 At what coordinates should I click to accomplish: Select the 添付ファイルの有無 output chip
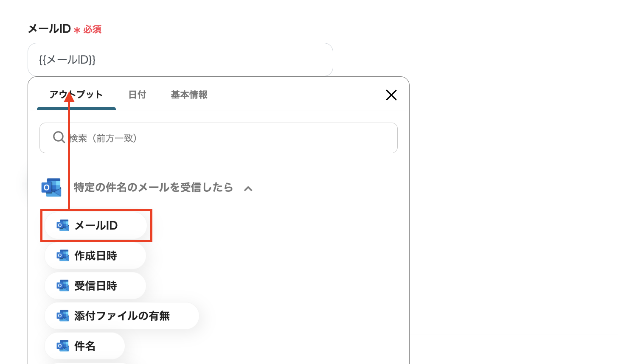pyautogui.click(x=122, y=316)
